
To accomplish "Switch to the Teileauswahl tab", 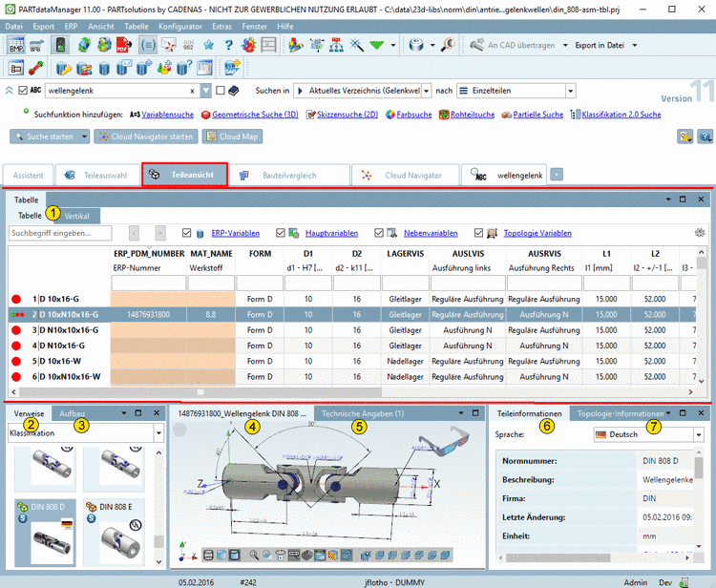I will [96, 176].
